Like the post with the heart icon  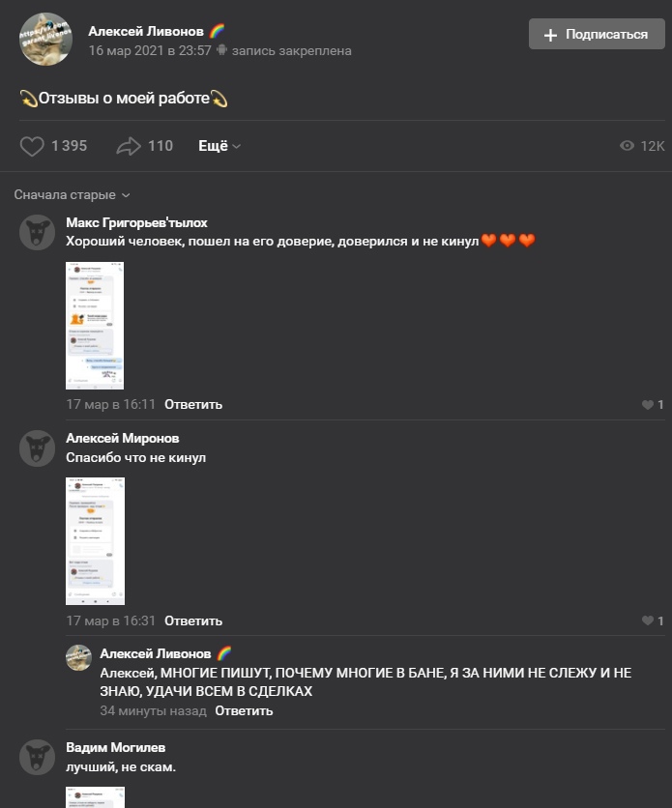[x=32, y=146]
